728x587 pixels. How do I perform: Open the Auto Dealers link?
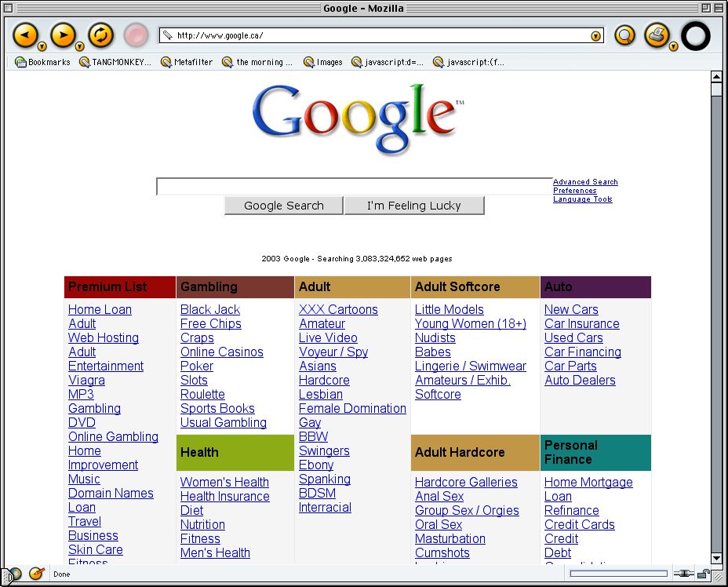tap(581, 381)
